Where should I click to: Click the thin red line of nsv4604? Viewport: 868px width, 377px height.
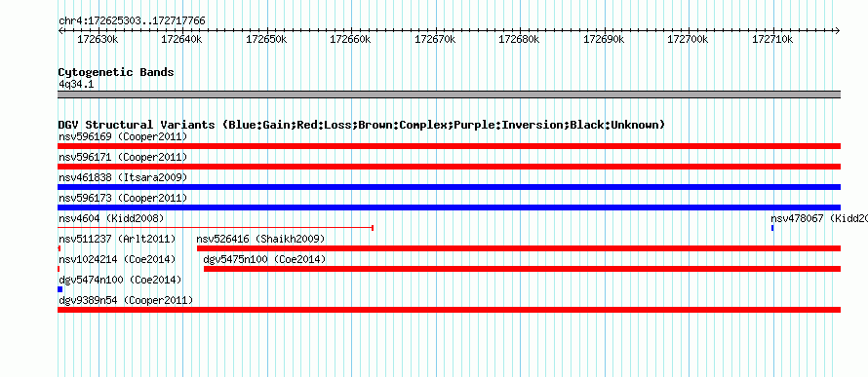[x=216, y=228]
